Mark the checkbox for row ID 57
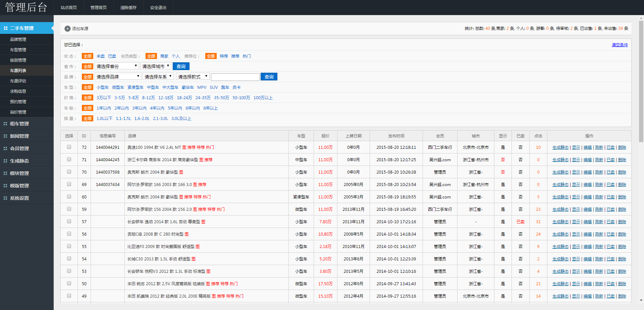644x310 pixels. tap(69, 221)
